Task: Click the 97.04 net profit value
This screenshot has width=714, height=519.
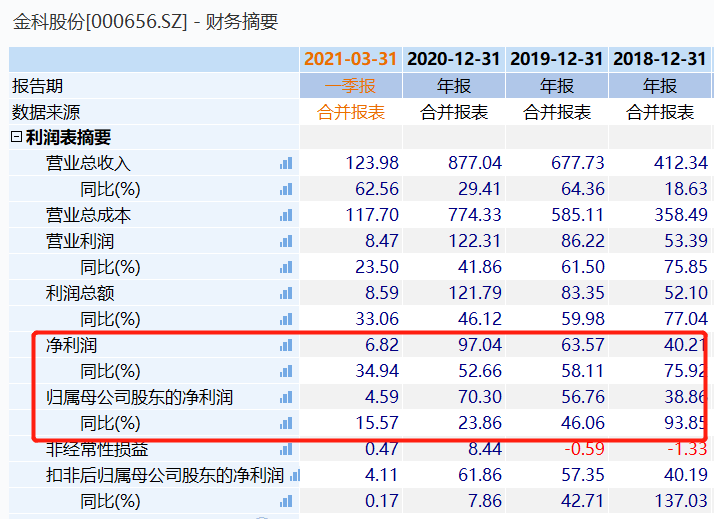Action: [480, 345]
